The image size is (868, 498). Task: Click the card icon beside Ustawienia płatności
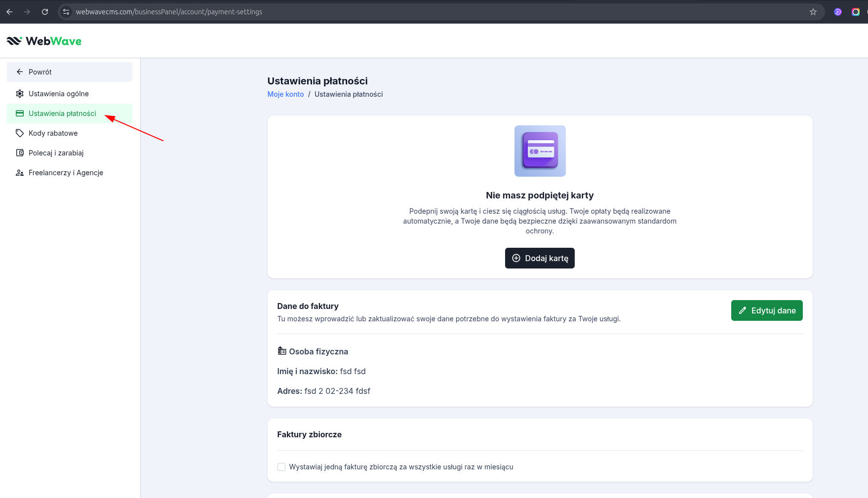[x=20, y=114]
